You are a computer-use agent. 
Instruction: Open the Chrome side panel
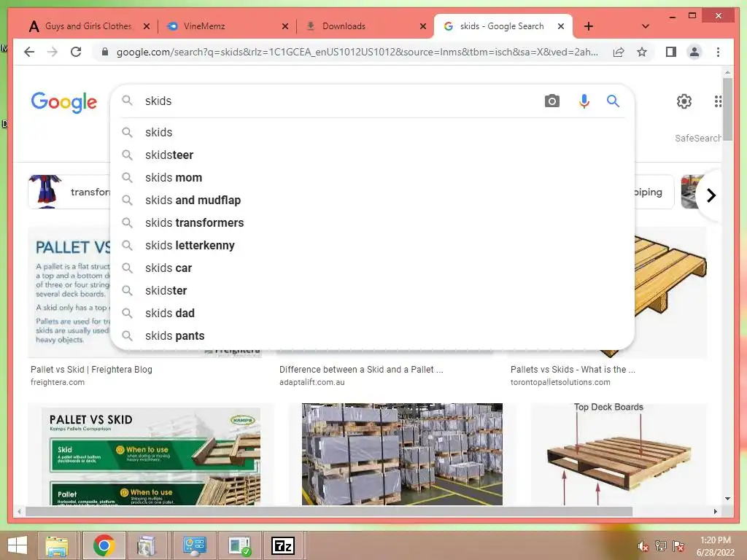(671, 52)
